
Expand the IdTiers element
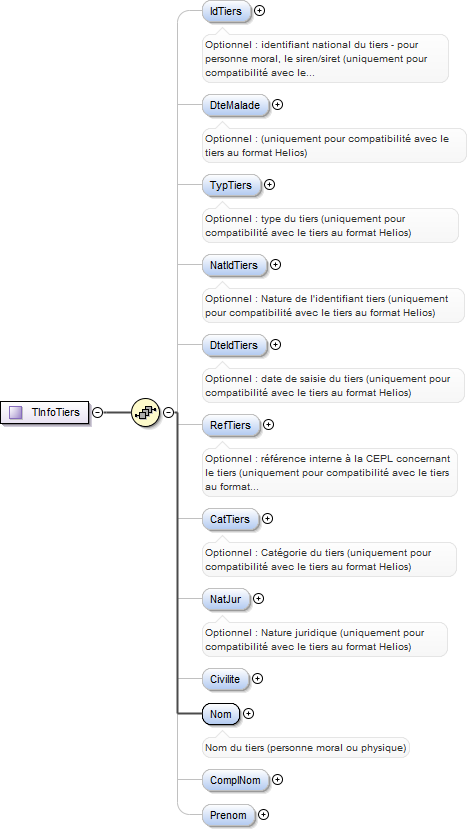[259, 10]
